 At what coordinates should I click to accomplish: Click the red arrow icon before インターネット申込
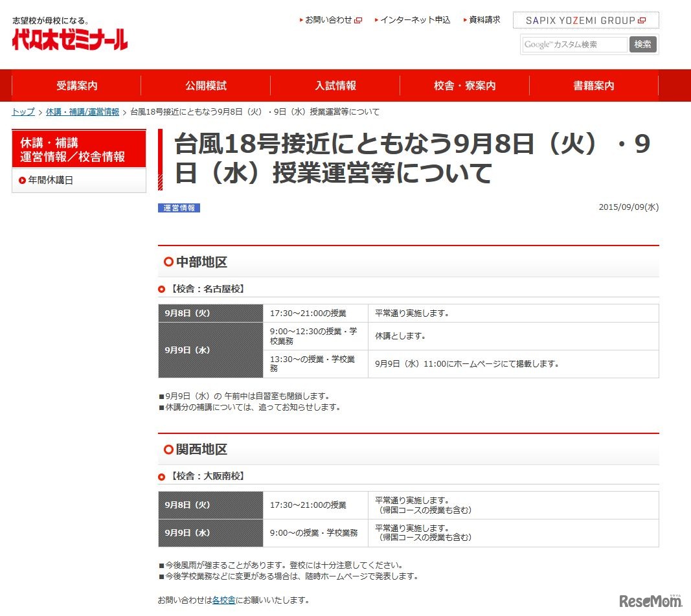tap(378, 20)
